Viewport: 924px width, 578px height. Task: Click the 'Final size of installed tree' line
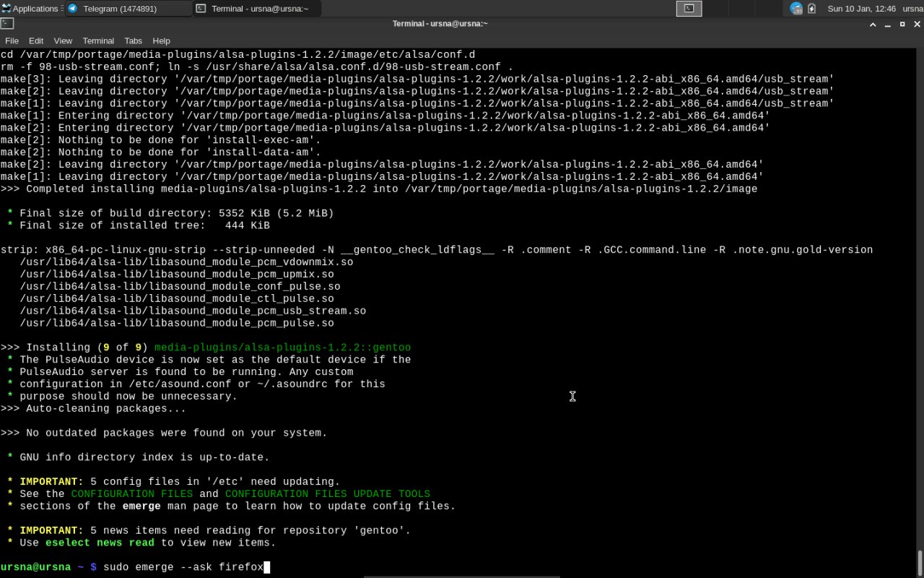point(139,225)
